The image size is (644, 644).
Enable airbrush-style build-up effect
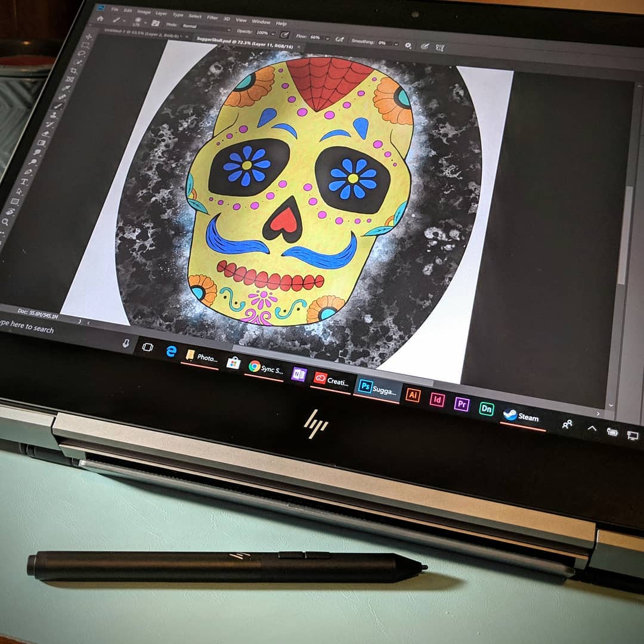click(339, 39)
